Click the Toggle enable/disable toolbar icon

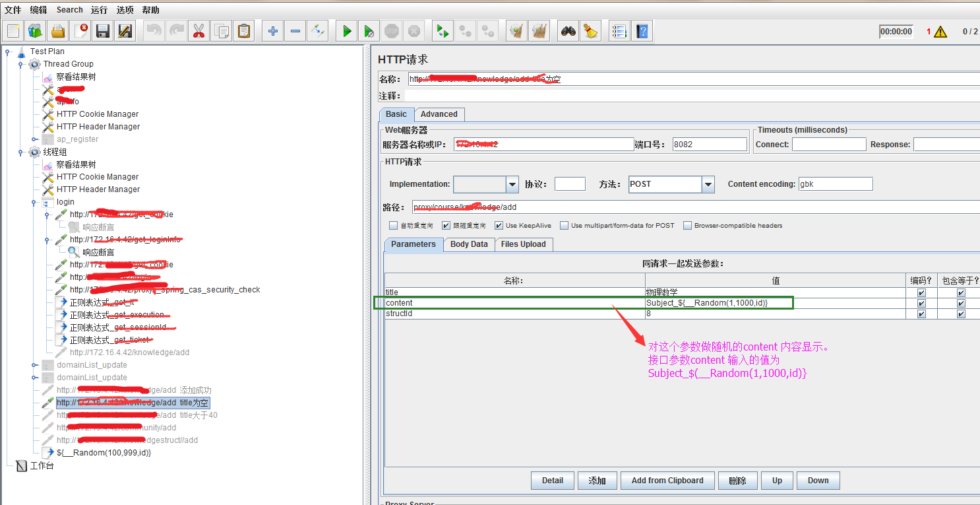[318, 30]
